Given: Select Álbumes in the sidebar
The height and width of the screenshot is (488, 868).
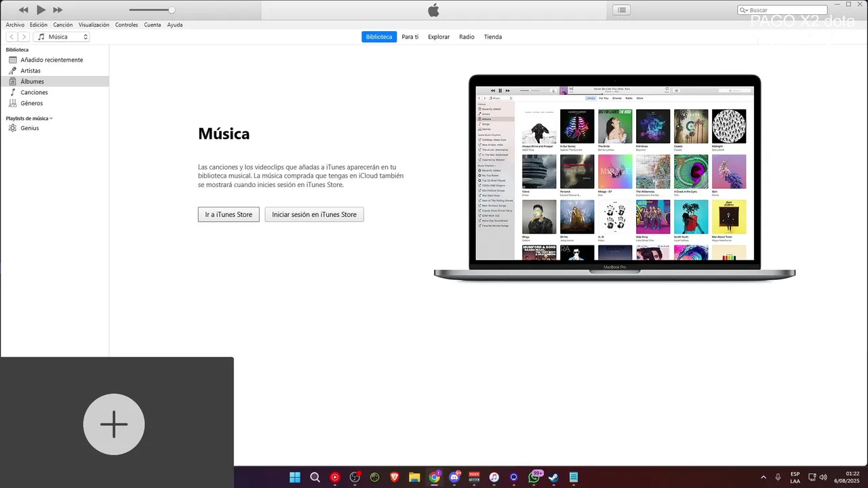Looking at the screenshot, I should (54, 81).
